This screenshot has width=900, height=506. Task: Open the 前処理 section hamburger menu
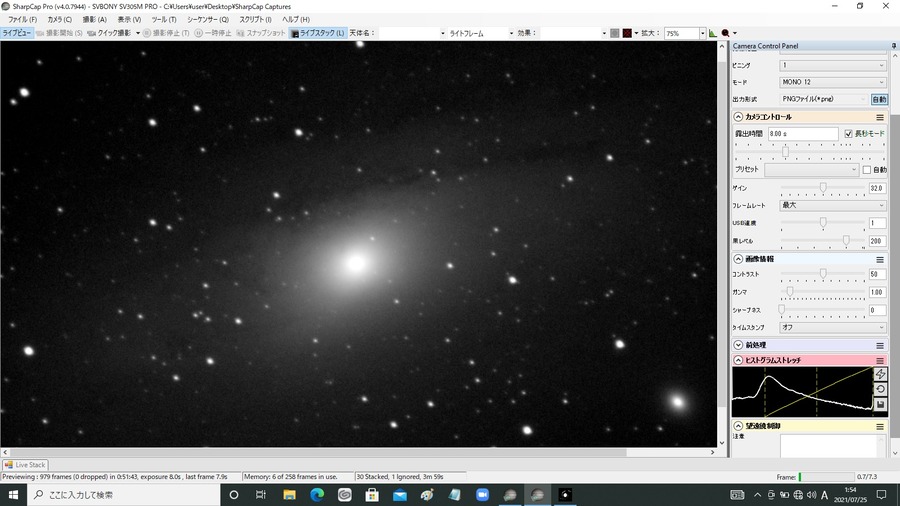[880, 345]
